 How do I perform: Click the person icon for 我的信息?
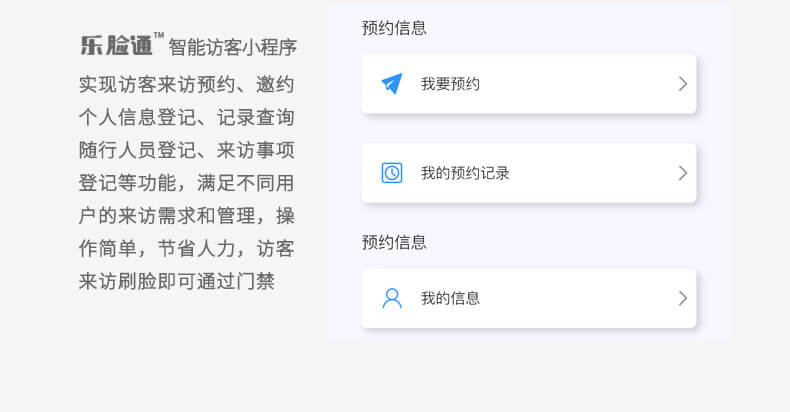click(x=392, y=298)
